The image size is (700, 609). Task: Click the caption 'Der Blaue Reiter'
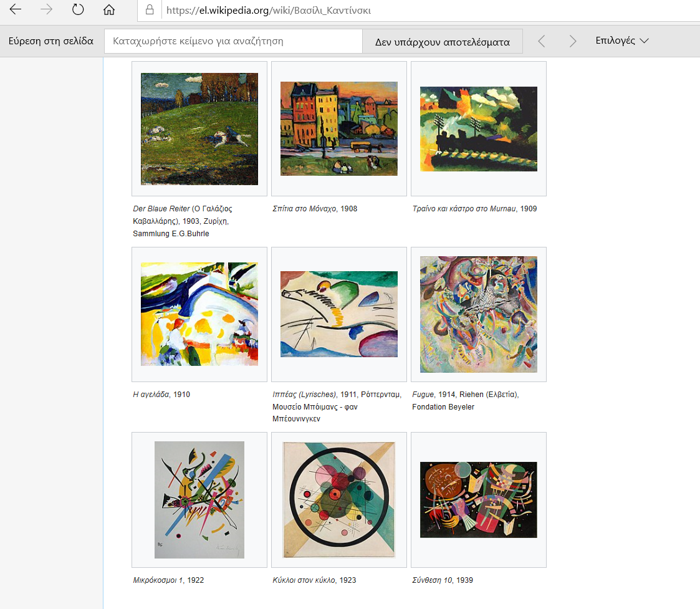pyautogui.click(x=161, y=209)
